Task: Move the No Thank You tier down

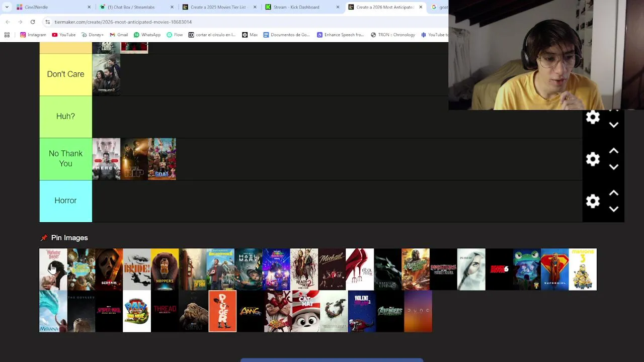Action: [614, 167]
